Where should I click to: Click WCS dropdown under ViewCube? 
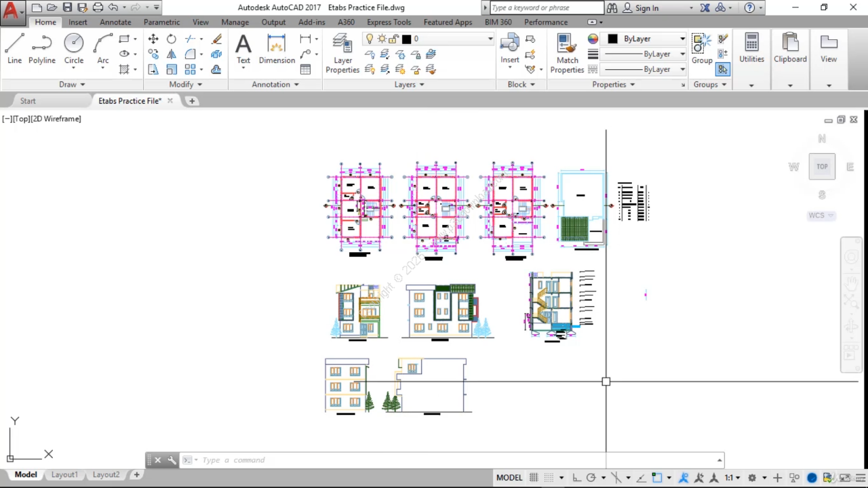(821, 216)
